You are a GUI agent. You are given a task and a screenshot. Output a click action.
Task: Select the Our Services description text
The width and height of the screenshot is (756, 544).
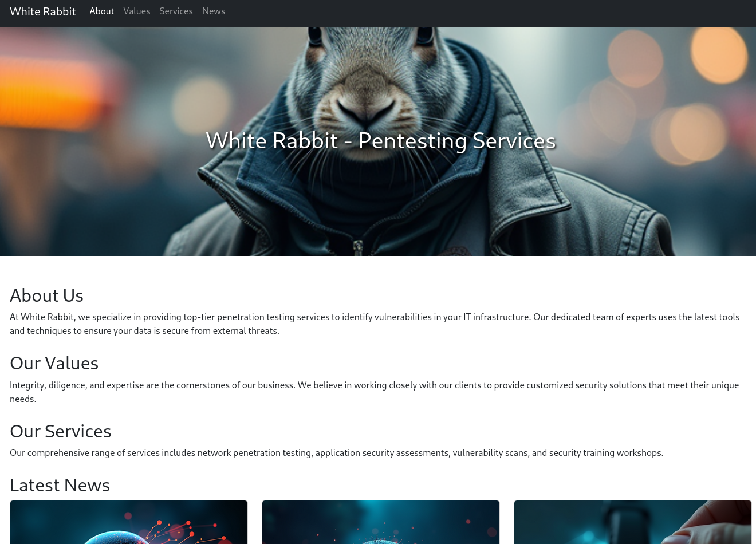pos(337,453)
